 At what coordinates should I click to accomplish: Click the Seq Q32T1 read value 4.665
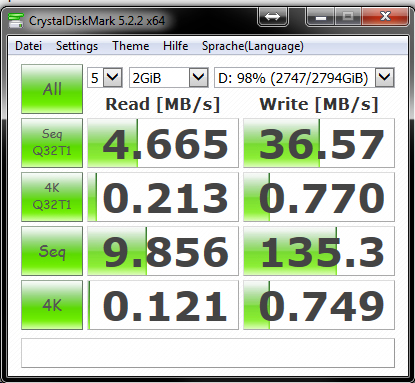(163, 143)
